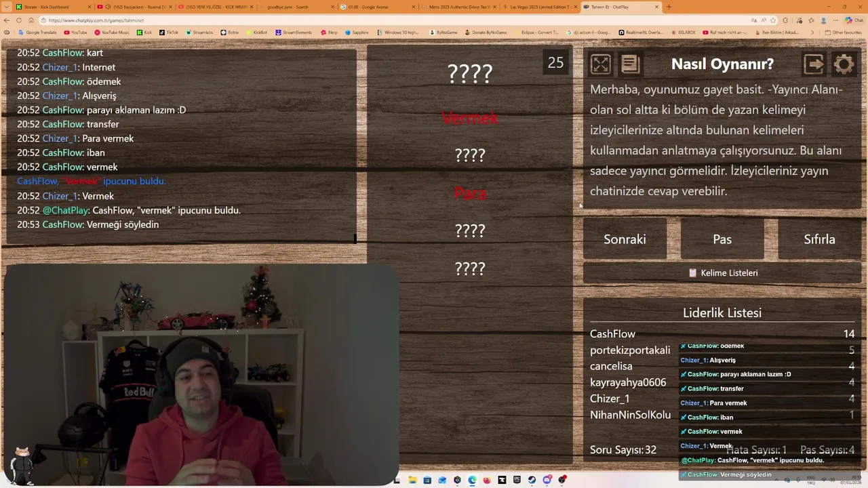
Task: Click the Nasıl Oynanır? heading
Action: point(722,64)
